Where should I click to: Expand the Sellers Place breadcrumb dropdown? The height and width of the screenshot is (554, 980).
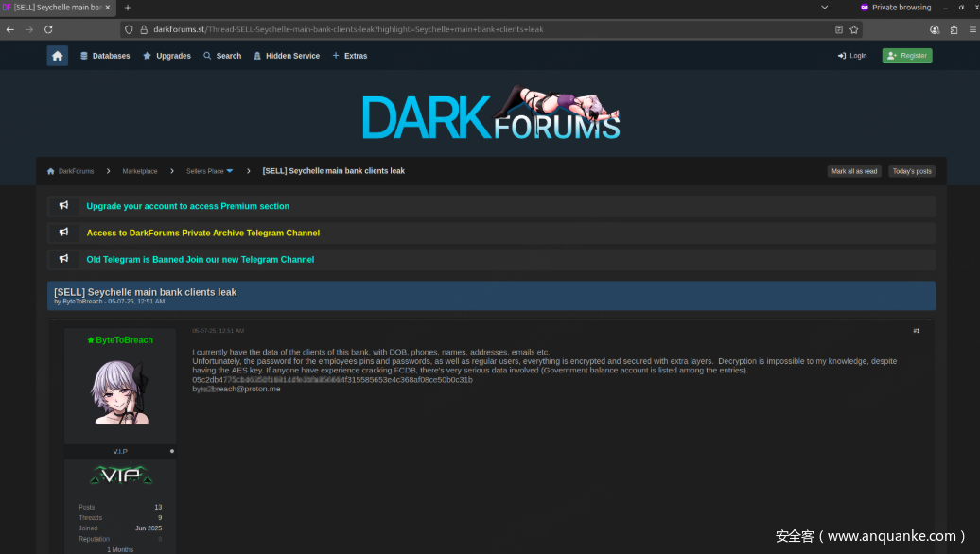pyautogui.click(x=229, y=171)
